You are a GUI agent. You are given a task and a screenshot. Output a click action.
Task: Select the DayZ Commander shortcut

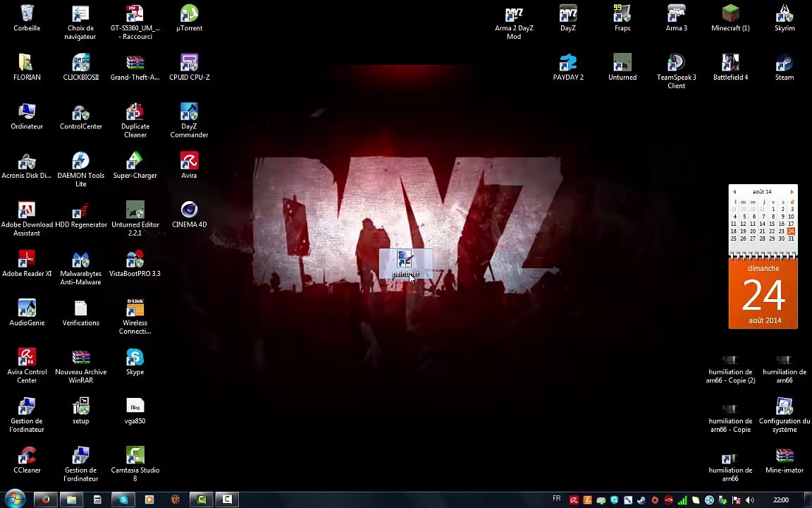[189, 120]
